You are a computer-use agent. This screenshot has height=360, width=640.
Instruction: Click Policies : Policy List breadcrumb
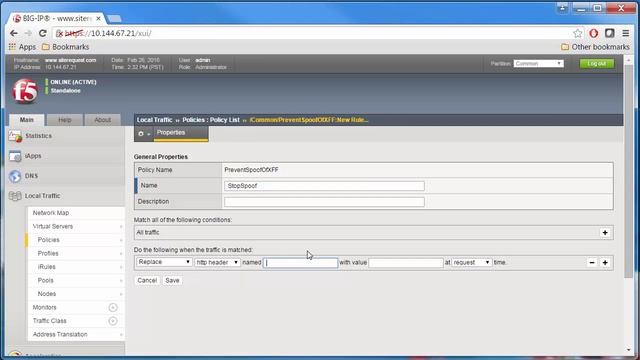(211, 120)
